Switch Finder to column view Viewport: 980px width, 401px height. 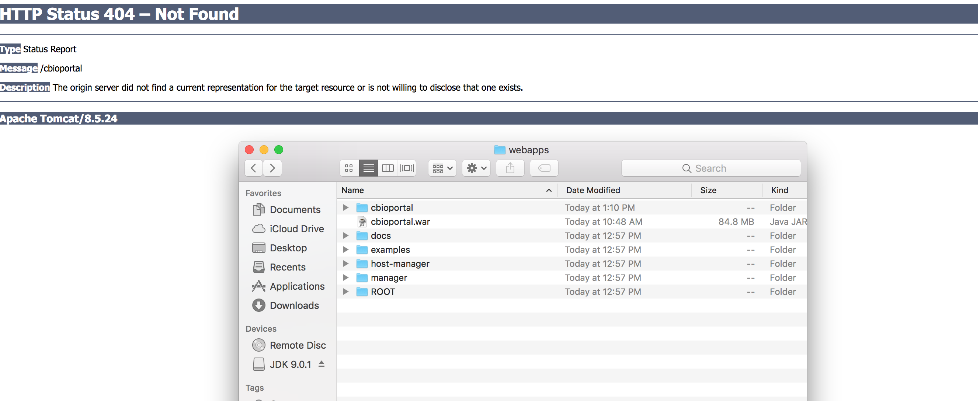point(387,168)
